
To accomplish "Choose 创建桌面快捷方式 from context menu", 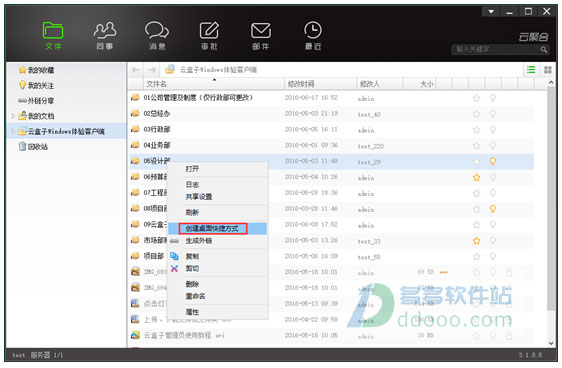I will click(x=218, y=229).
